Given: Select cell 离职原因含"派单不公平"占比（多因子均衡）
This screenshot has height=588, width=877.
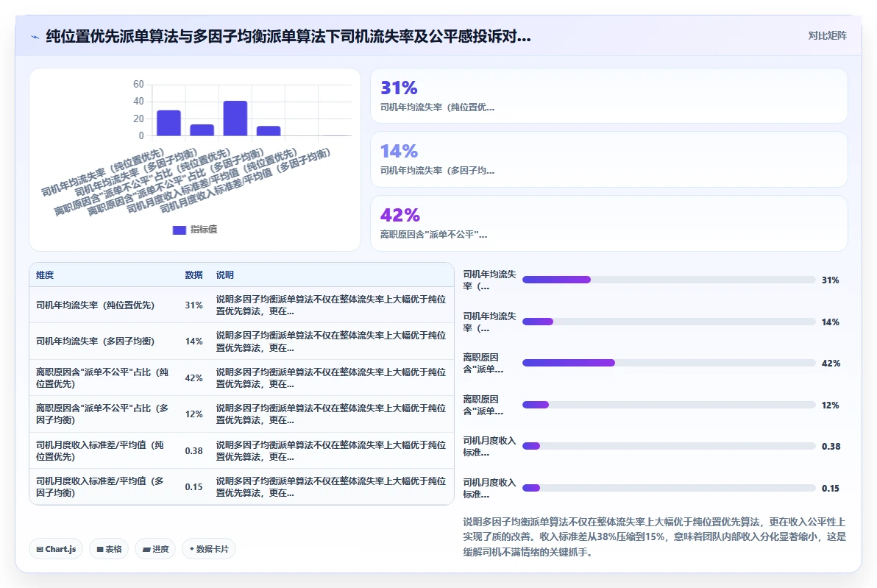Looking at the screenshot, I should click(103, 414).
